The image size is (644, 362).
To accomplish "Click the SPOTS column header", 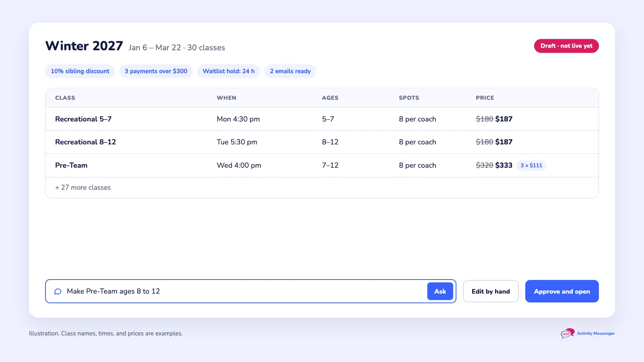I will pyautogui.click(x=409, y=98).
